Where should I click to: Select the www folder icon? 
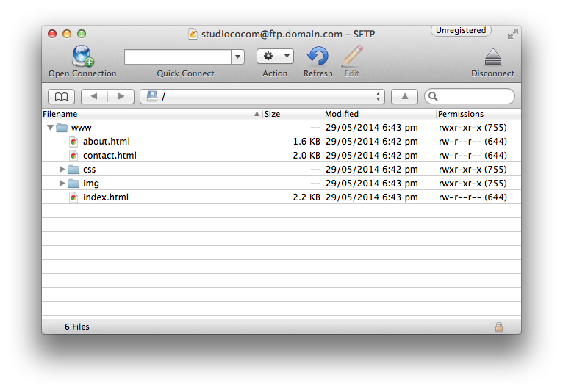tap(62, 128)
